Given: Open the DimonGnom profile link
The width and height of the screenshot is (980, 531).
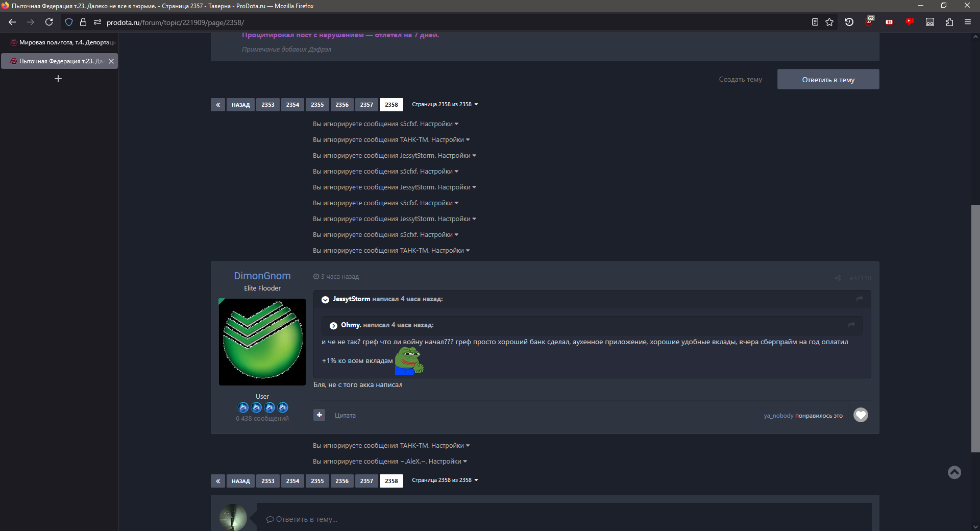Looking at the screenshot, I should (x=262, y=276).
